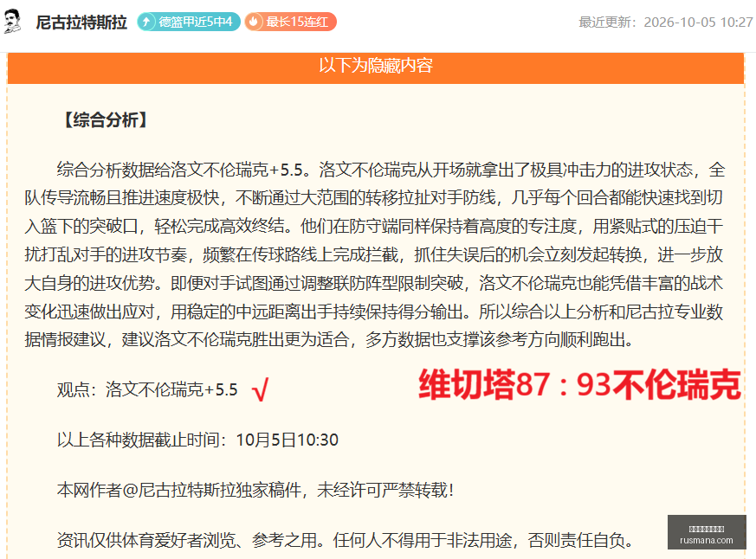
Task: Click the 本网作者@尼古拉特斯拉独家稿件 notice
Action: 255,490
